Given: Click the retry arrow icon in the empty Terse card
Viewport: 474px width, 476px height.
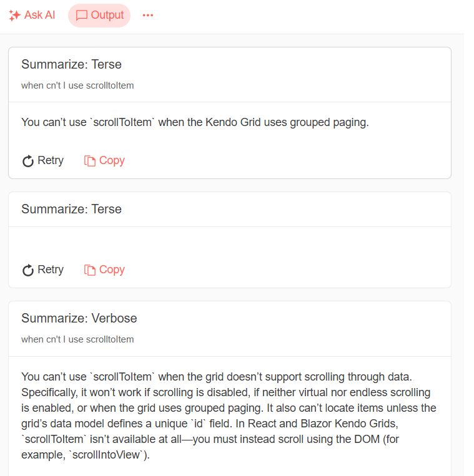Looking at the screenshot, I should (28, 270).
